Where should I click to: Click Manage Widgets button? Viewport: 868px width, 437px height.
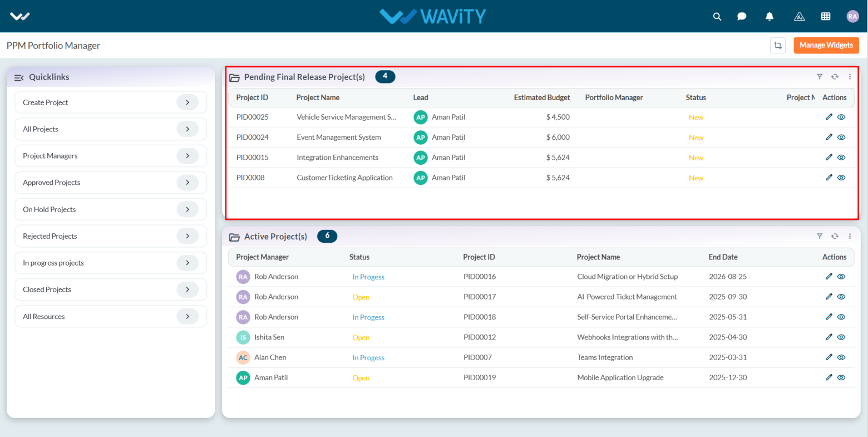click(826, 45)
